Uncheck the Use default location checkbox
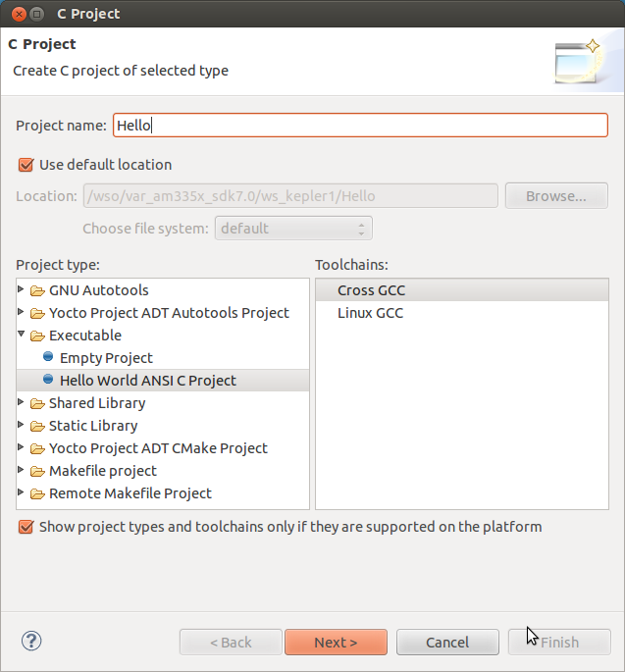The width and height of the screenshot is (625, 672). click(26, 165)
